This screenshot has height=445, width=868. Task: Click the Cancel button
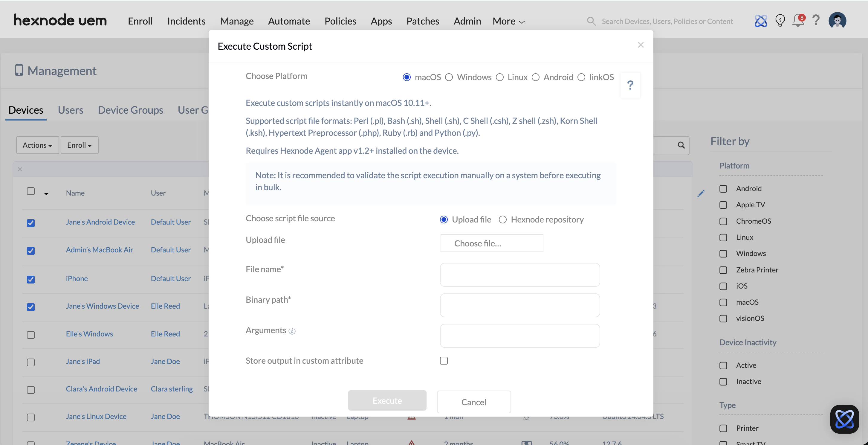(x=473, y=402)
